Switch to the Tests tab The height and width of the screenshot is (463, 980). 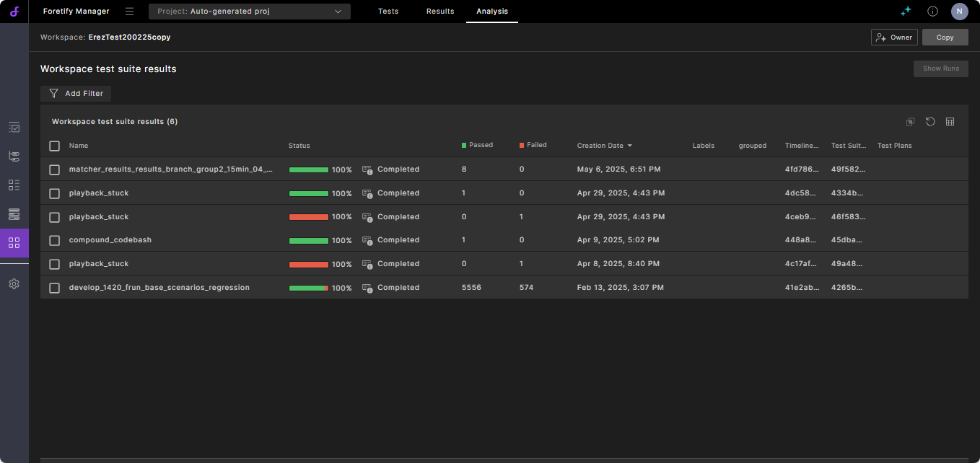(x=388, y=12)
